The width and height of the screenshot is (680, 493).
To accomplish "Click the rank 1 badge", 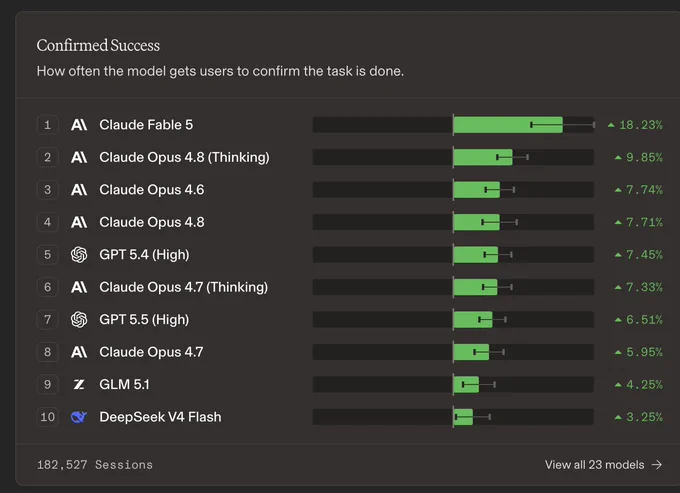I will click(48, 125).
